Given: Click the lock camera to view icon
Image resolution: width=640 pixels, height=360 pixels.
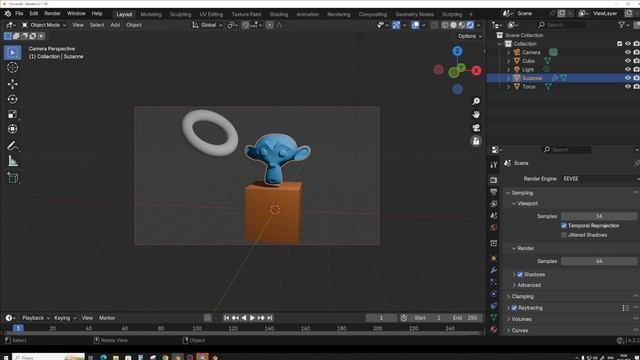Looking at the screenshot, I should point(476,141).
